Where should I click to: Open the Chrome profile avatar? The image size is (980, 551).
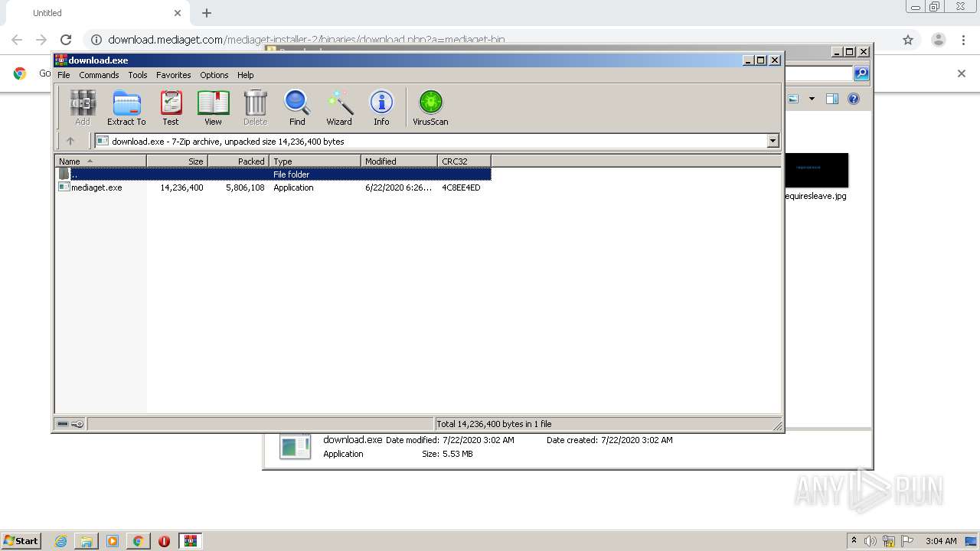tap(939, 40)
